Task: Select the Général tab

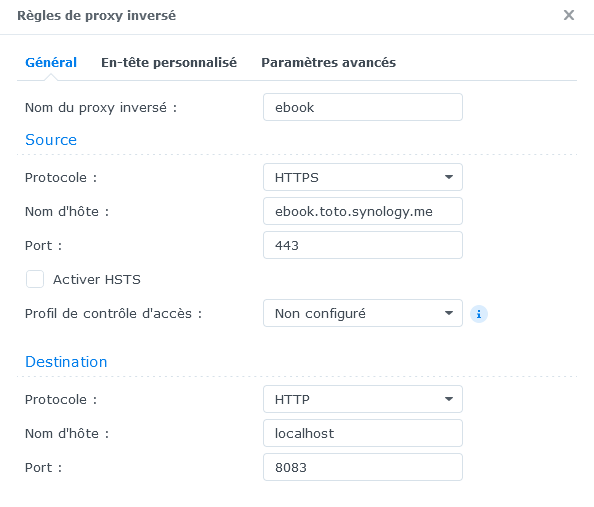Action: point(51,63)
